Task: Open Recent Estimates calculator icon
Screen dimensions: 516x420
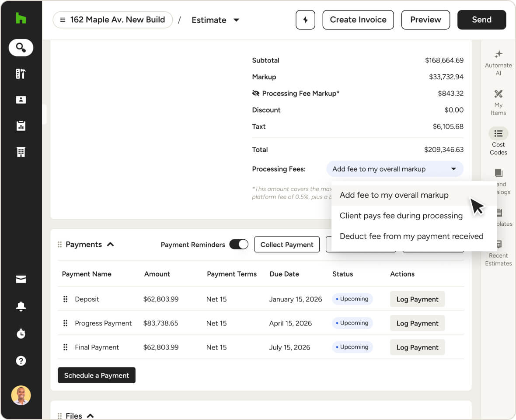Action: 498,245
